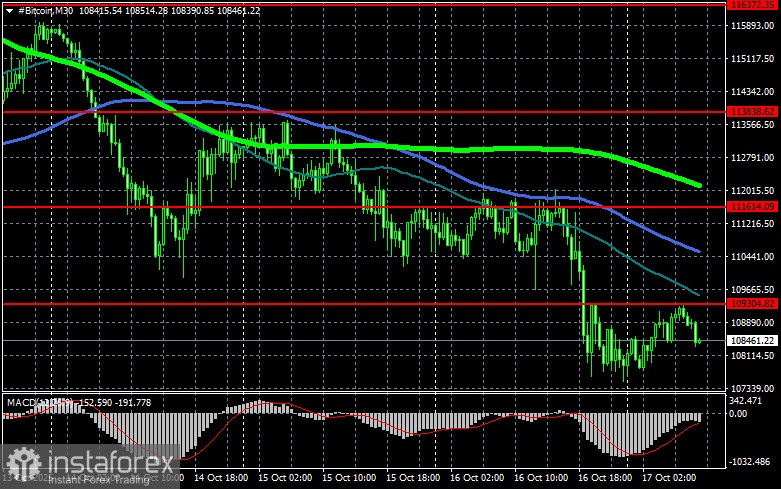Select the 116372.35 red price label
The width and height of the screenshot is (781, 489).
coord(752,4)
